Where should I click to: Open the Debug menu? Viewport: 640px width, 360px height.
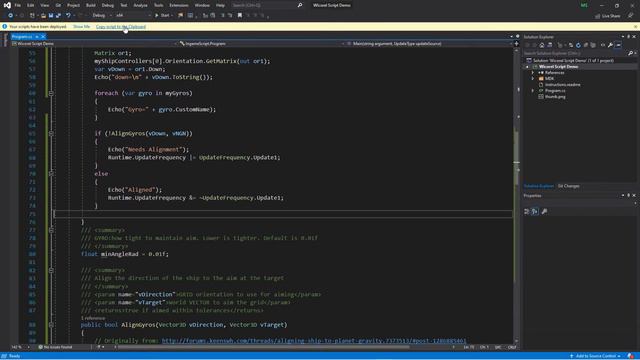[x=108, y=5]
